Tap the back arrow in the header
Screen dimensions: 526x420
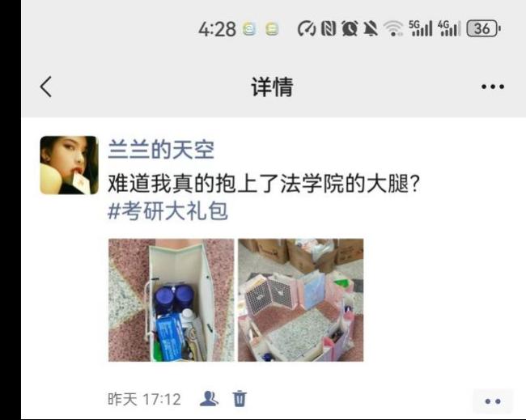click(x=46, y=87)
